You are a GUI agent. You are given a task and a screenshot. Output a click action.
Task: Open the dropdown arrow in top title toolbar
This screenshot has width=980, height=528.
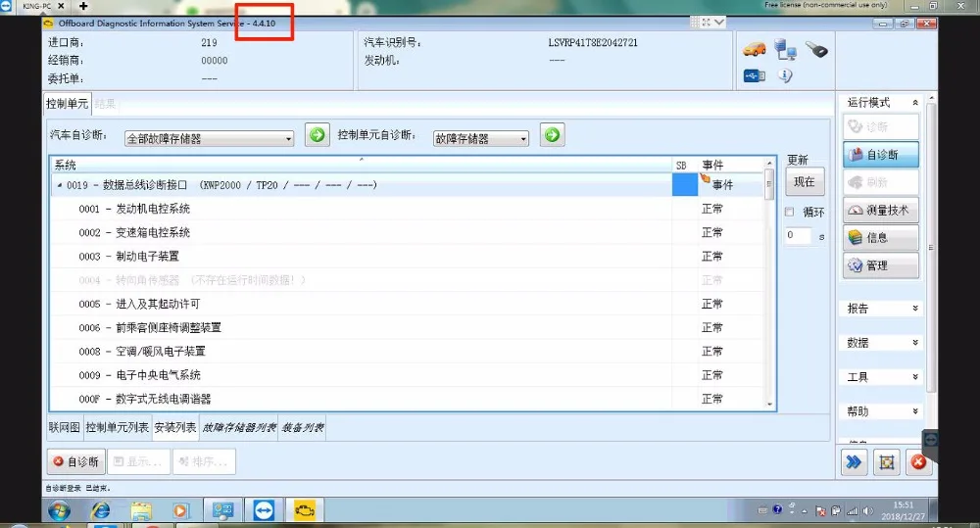click(x=719, y=23)
